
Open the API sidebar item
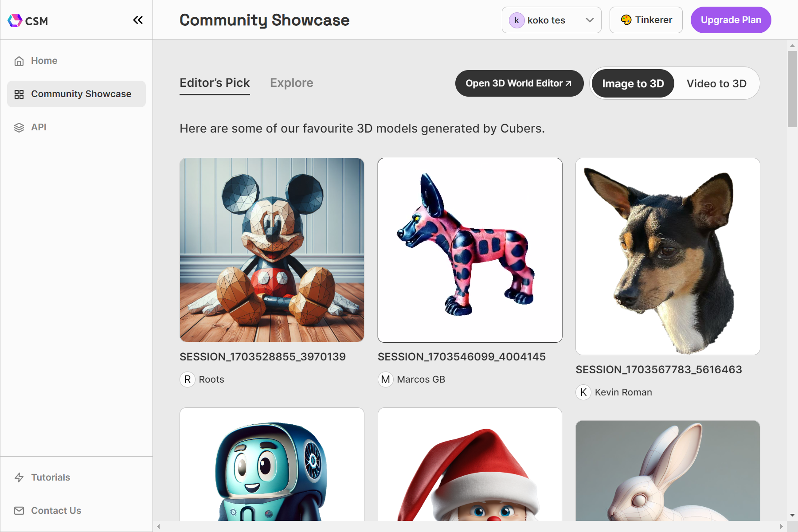click(76, 127)
